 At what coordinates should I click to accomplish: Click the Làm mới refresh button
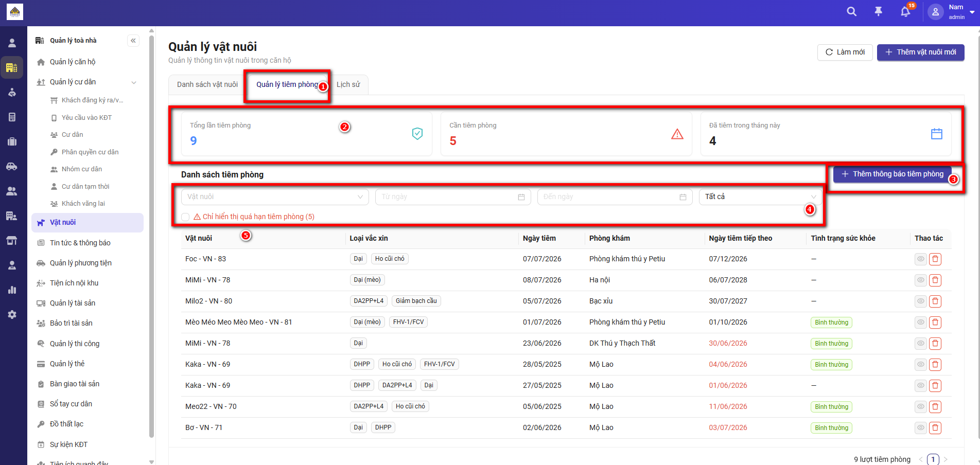click(x=845, y=52)
